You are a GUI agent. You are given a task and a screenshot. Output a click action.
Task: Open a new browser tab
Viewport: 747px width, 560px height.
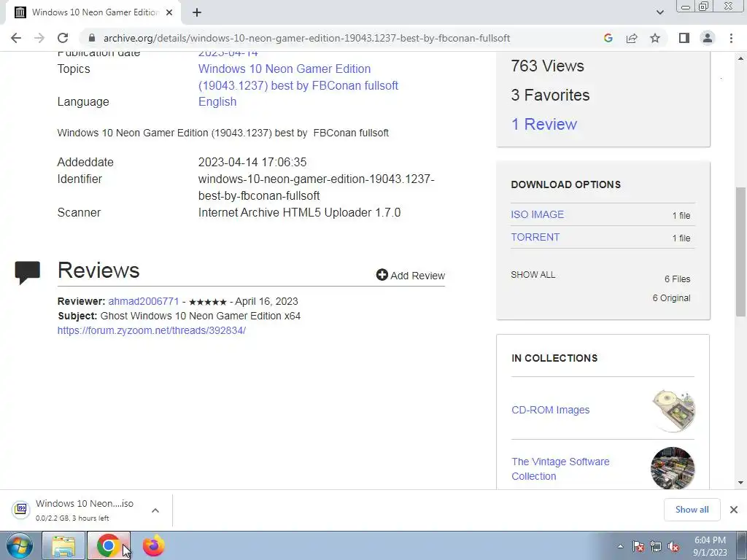tap(197, 12)
